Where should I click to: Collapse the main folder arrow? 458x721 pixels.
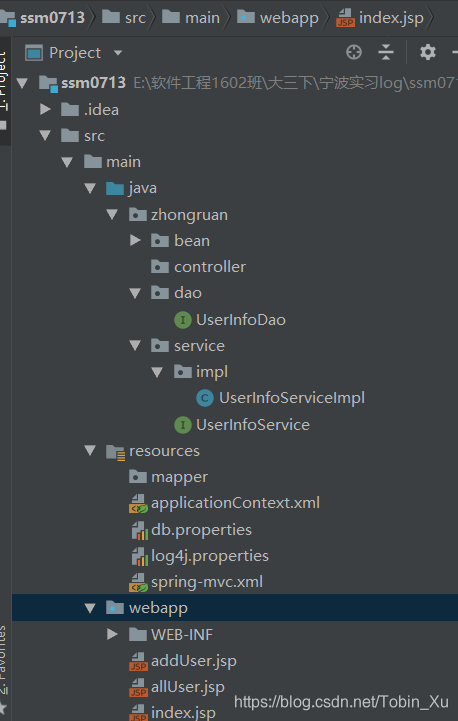point(67,162)
